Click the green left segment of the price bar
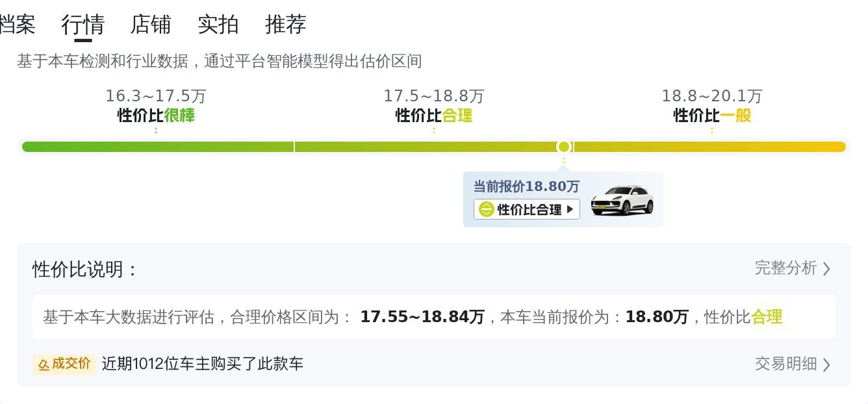The width and height of the screenshot is (868, 404). click(x=157, y=147)
